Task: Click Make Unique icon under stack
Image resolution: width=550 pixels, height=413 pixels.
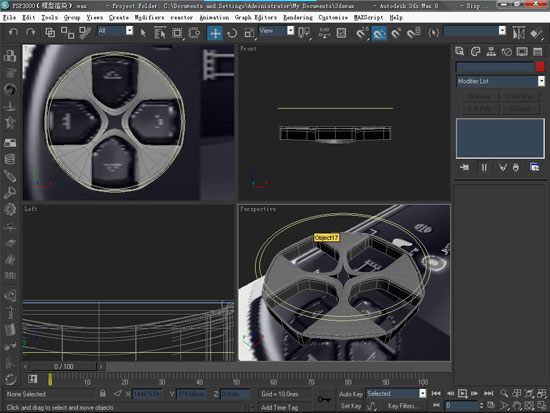Action: click(503, 167)
